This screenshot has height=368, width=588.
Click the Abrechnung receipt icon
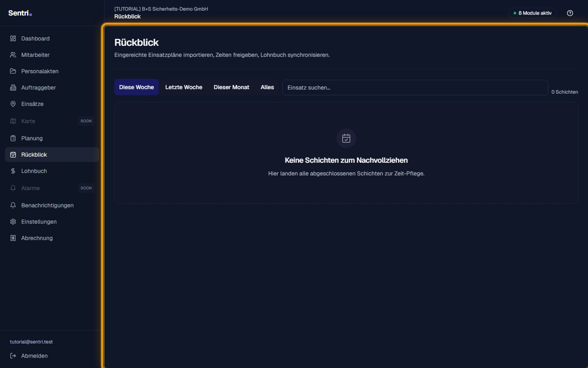pos(13,238)
